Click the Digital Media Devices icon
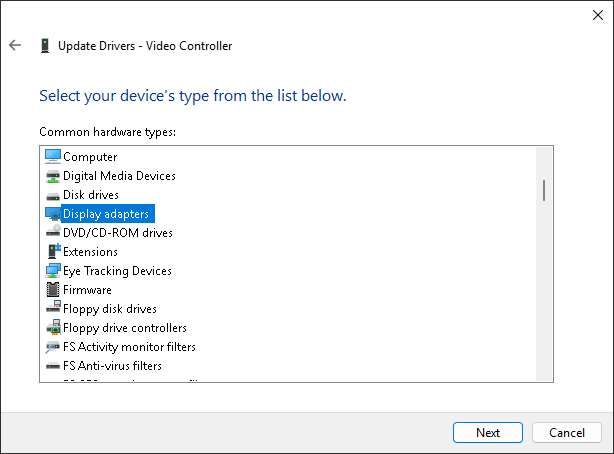 [x=53, y=176]
